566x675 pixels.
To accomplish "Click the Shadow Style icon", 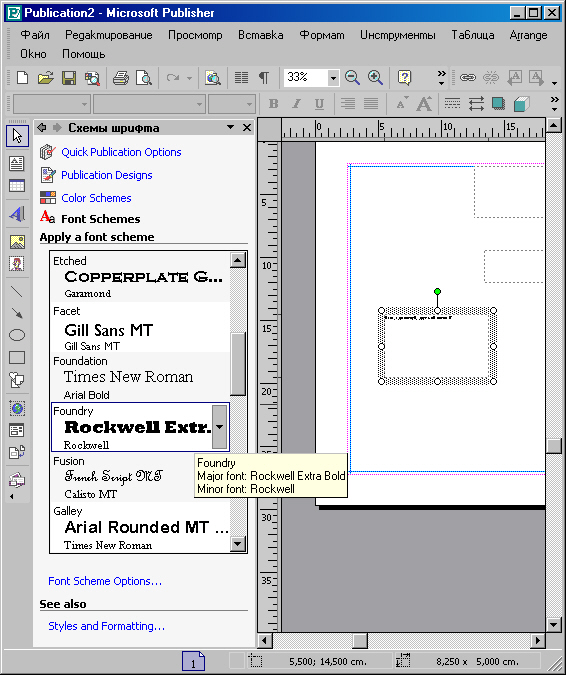I will pyautogui.click(x=498, y=103).
